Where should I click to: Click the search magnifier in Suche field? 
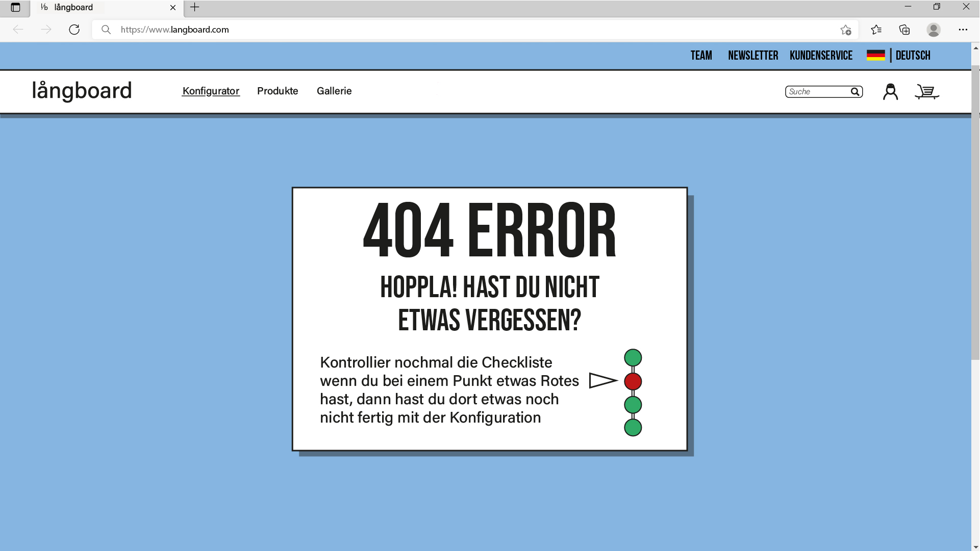(855, 92)
